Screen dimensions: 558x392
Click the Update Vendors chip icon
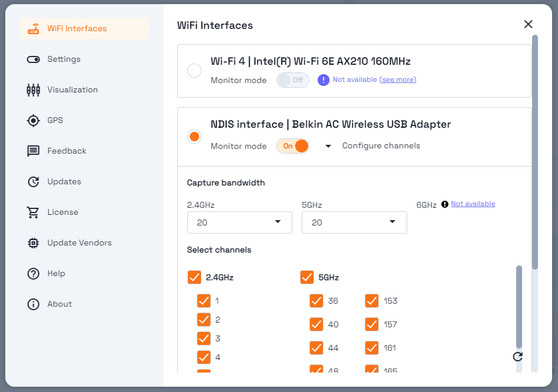click(x=34, y=242)
